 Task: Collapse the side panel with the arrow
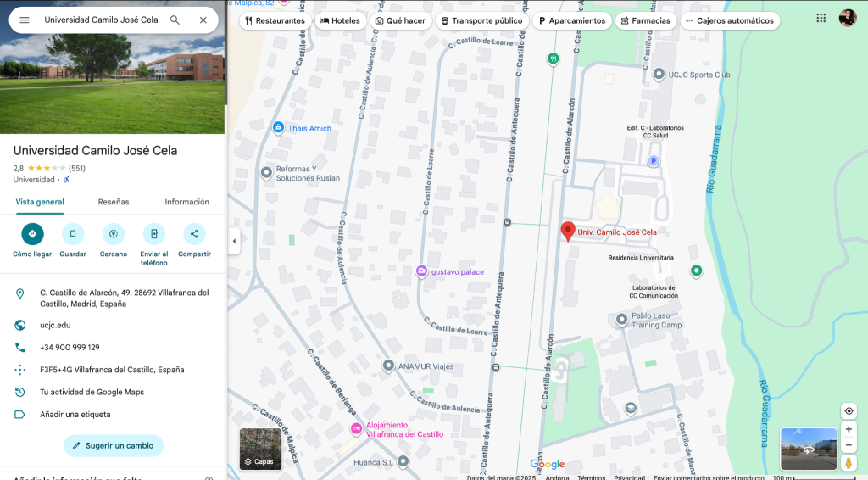[x=234, y=241]
